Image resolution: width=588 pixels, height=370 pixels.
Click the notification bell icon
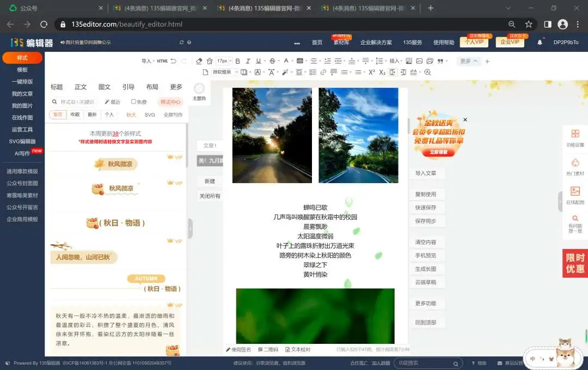(540, 43)
